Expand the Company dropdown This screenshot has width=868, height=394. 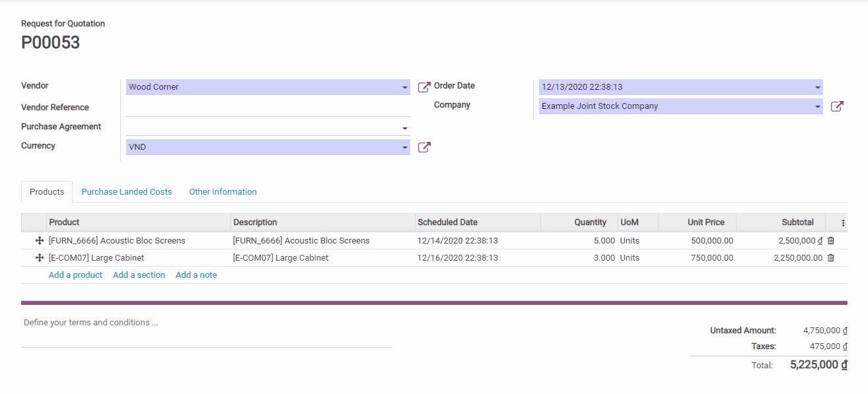[818, 107]
